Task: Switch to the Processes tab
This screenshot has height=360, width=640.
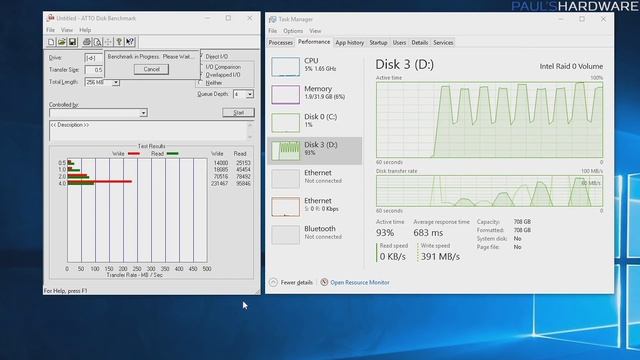Action: [280, 42]
